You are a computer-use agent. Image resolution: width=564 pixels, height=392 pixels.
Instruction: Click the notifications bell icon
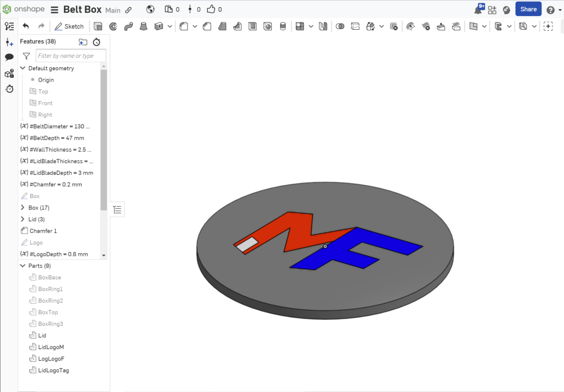pos(477,10)
